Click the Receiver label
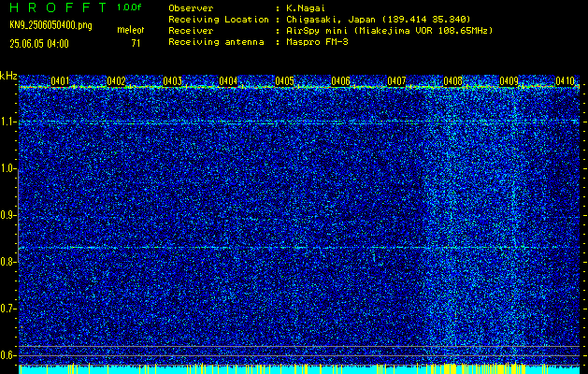 (191, 30)
